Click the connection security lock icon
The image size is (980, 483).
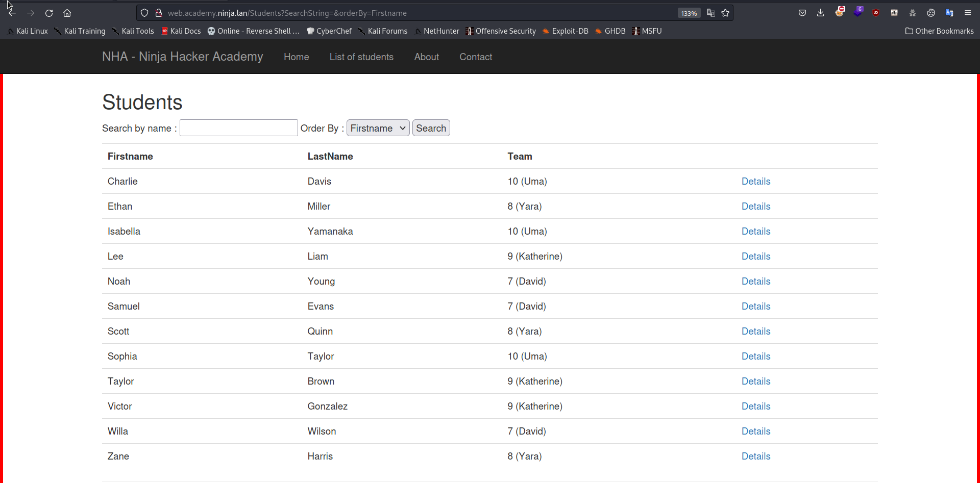pos(159,13)
